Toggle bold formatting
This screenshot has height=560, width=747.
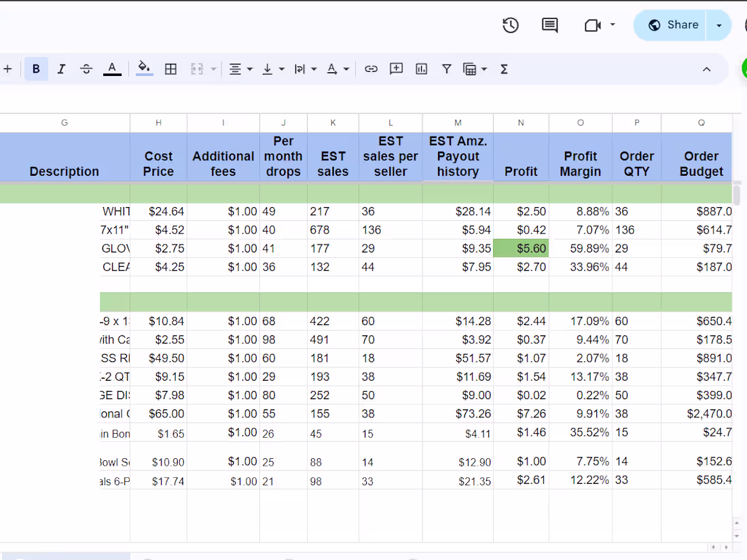(x=36, y=69)
